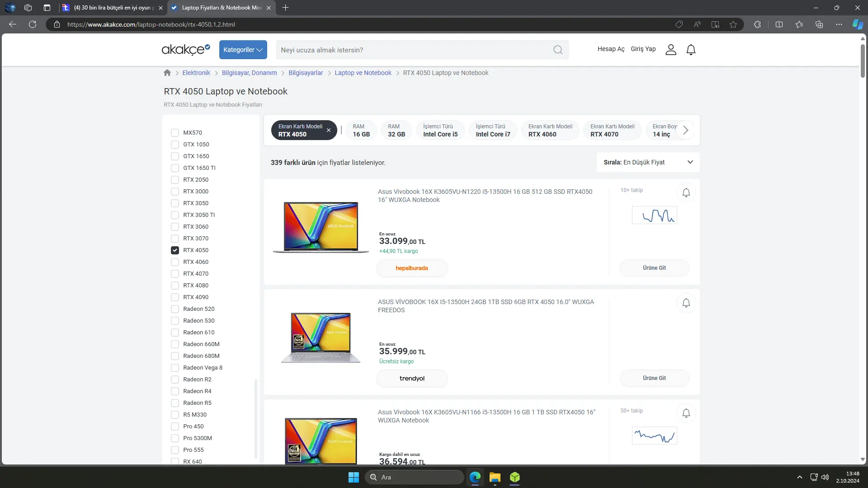Check the Radeon 680M filter
868x488 pixels.
pyautogui.click(x=175, y=356)
